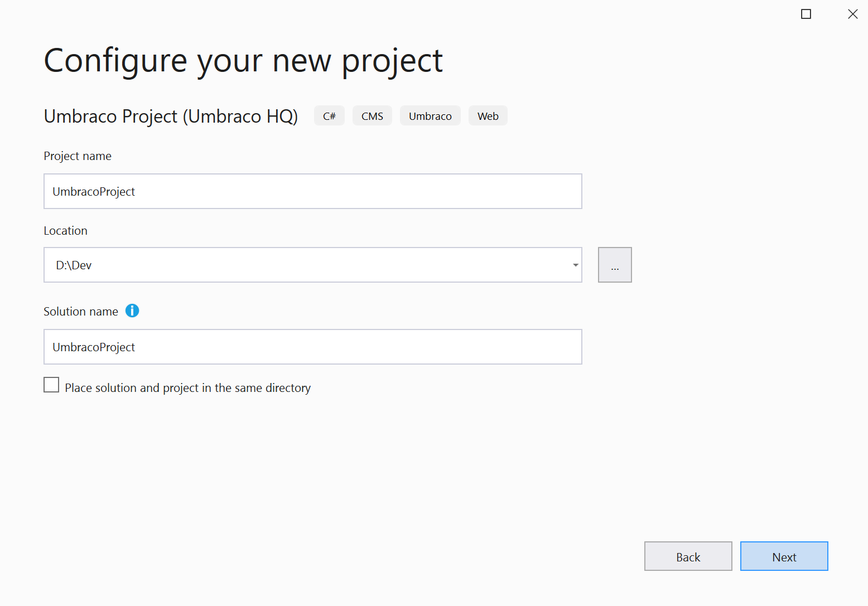Viewport: 868px width, 606px height.
Task: Click the "Configure your new project" heading
Action: [x=243, y=61]
